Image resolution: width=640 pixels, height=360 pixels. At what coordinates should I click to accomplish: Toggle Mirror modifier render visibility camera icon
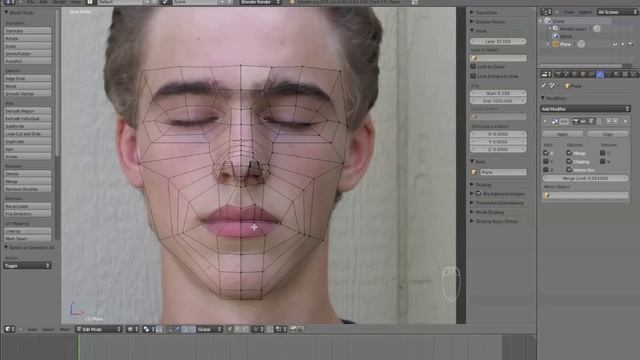[x=576, y=121]
